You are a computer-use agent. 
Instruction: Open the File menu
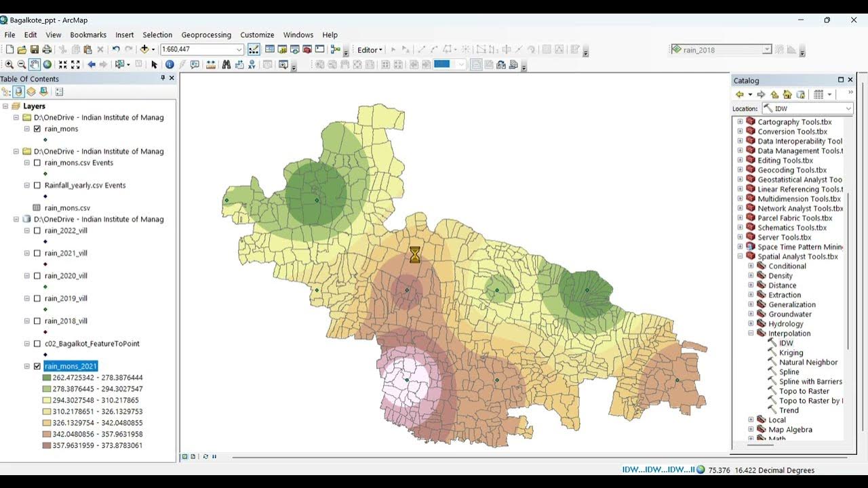(9, 35)
